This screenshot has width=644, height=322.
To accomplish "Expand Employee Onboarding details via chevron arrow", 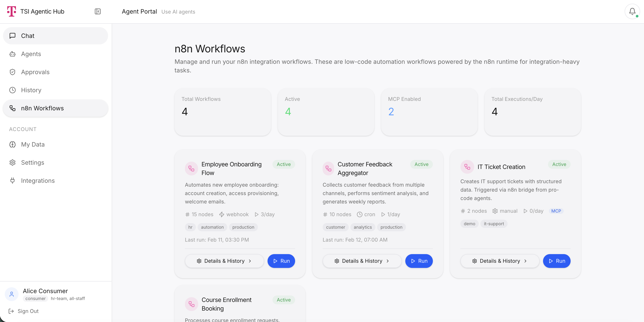I will 250,261.
